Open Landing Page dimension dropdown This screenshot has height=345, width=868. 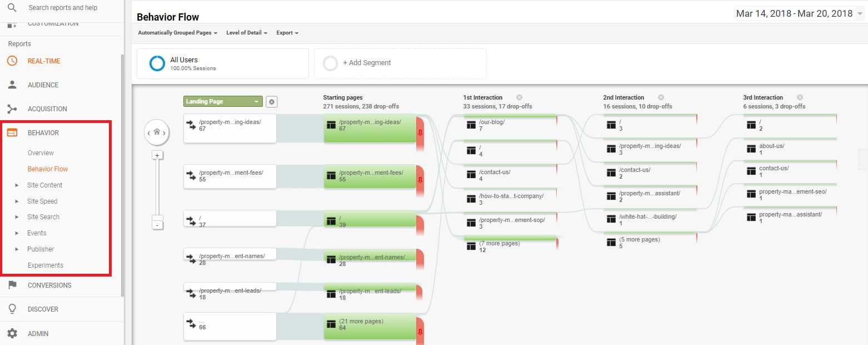click(x=223, y=102)
